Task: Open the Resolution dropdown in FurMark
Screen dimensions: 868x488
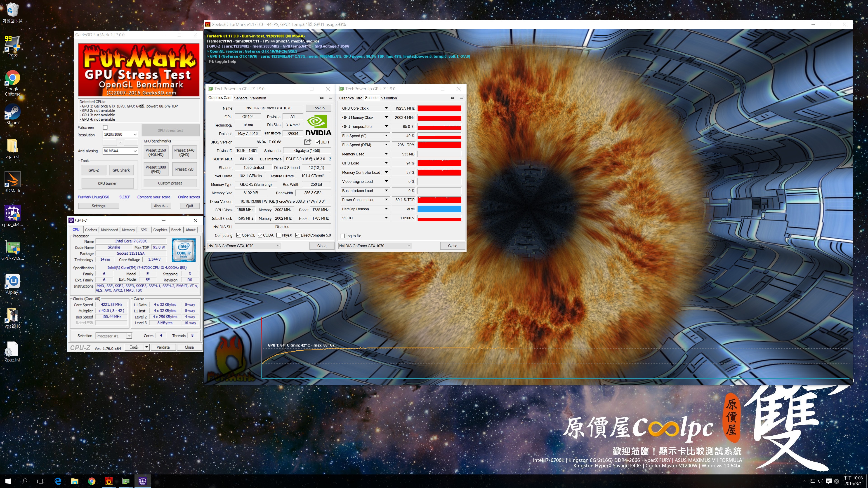Action: (x=120, y=134)
